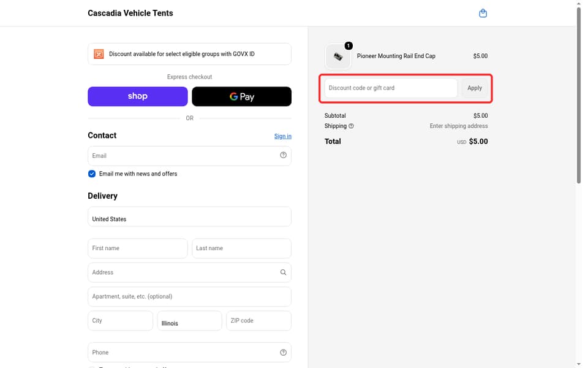Open the United States country dropdown
The width and height of the screenshot is (588, 368).
click(189, 217)
